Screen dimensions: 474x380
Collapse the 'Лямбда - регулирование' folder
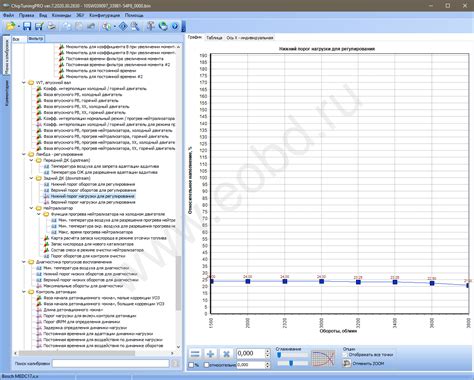pyautogui.click(x=24, y=154)
